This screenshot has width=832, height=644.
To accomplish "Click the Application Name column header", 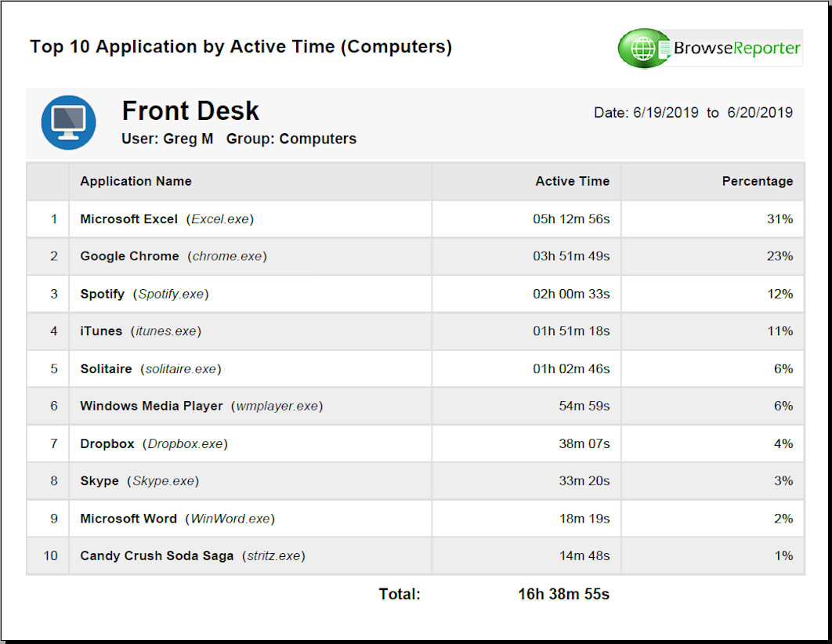I will point(136,181).
